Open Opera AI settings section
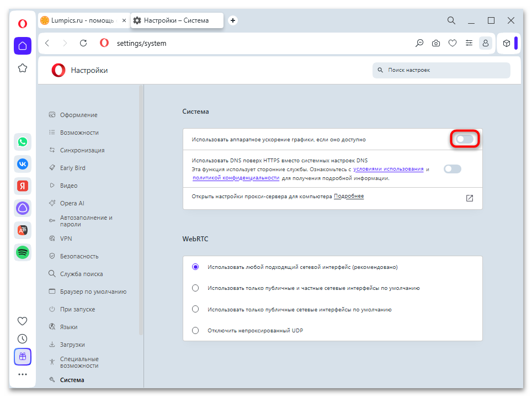The height and width of the screenshot is (397, 532). pyautogui.click(x=72, y=203)
